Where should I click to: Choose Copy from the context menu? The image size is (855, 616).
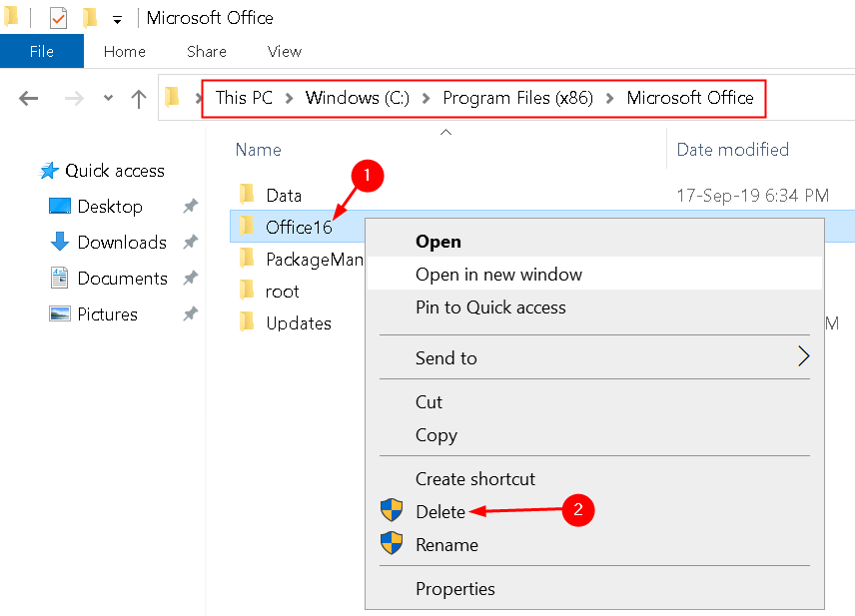594,435
